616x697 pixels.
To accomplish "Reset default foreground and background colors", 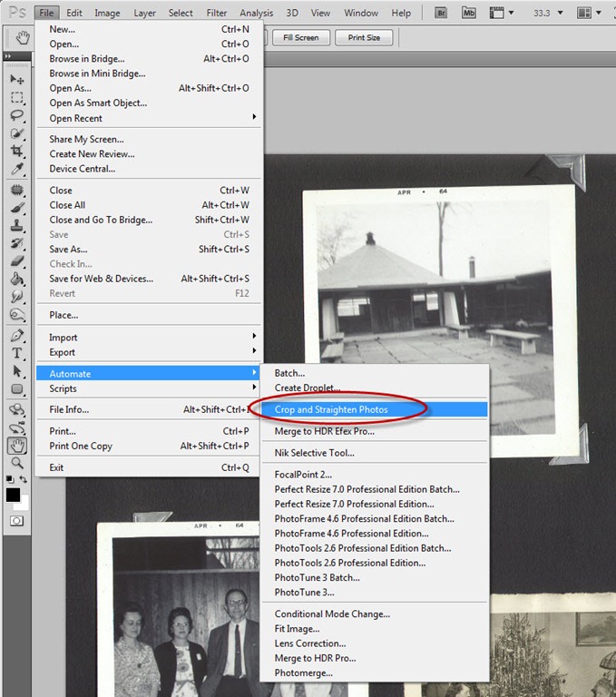I will [x=9, y=479].
